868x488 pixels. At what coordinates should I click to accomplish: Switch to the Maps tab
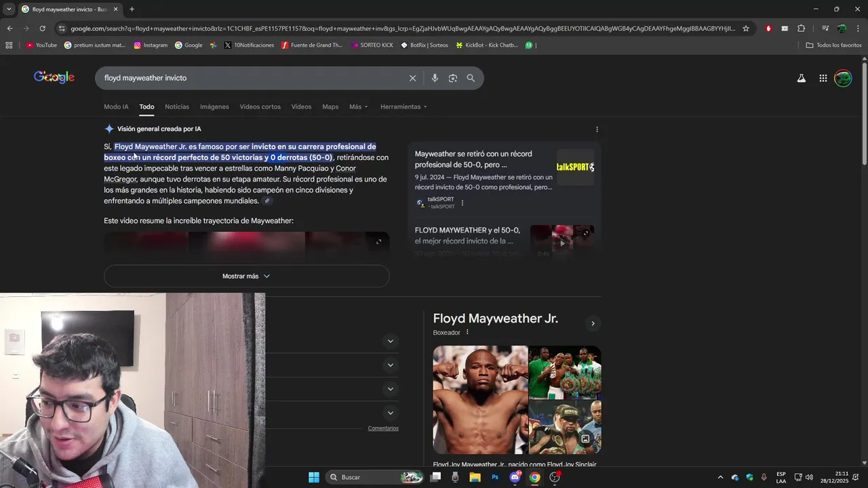pos(330,106)
